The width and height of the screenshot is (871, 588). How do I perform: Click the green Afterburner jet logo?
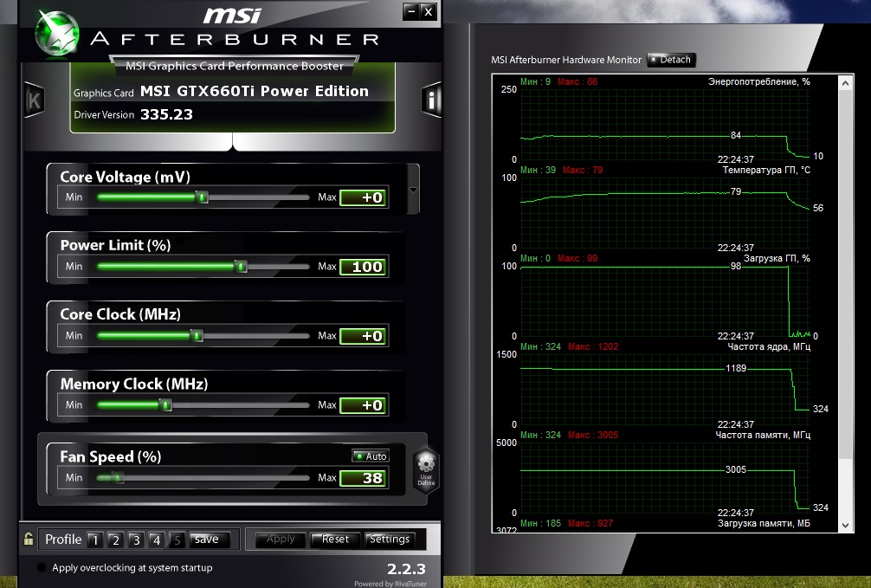pos(57,31)
